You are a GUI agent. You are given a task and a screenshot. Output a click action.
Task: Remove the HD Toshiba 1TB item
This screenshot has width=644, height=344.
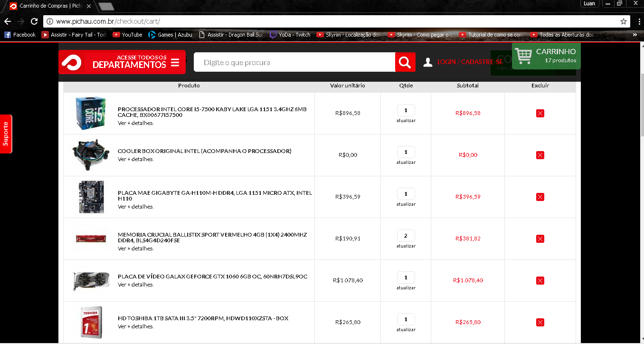(x=540, y=322)
